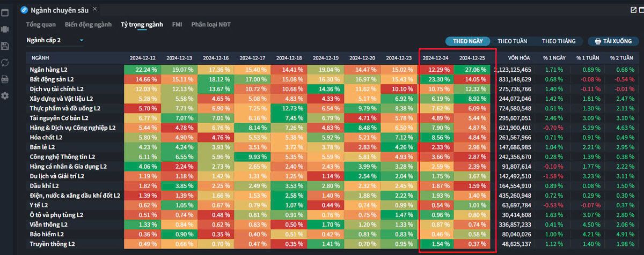Click the save disk icon in sidebar
Image resolution: width=644 pixels, height=255 pixels.
pyautogui.click(x=5, y=46)
